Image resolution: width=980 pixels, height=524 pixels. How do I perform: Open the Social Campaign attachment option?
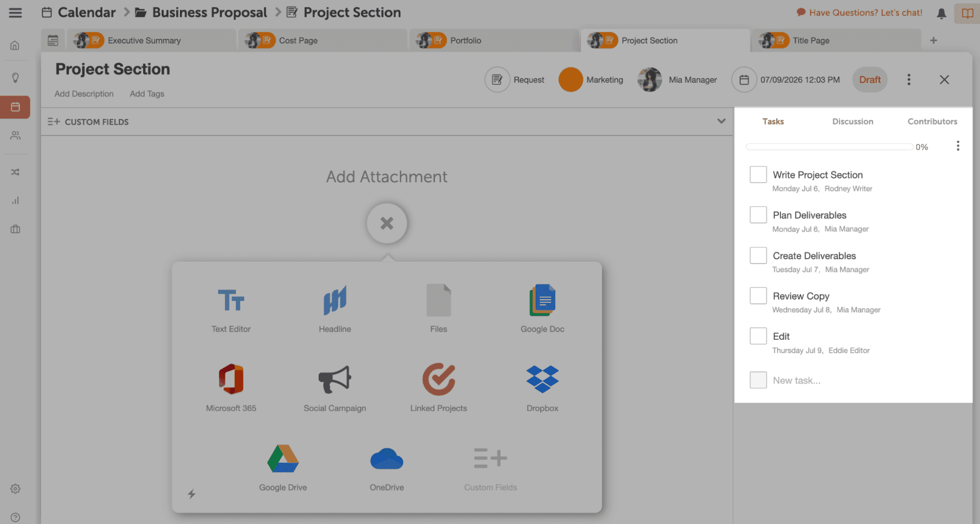pyautogui.click(x=334, y=387)
